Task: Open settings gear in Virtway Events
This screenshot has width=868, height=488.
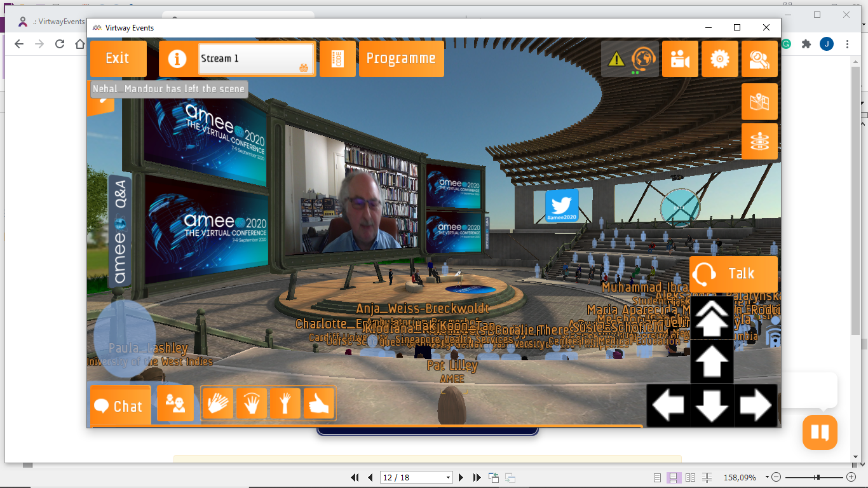Action: click(720, 59)
